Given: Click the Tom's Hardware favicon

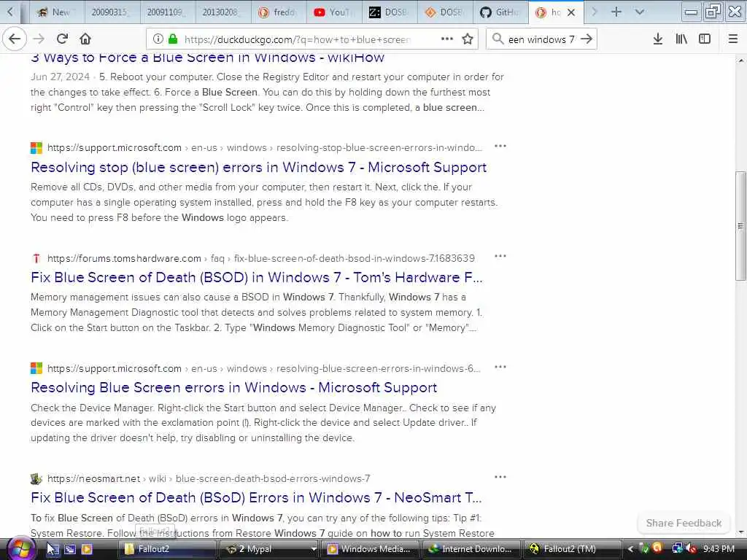Looking at the screenshot, I should tap(36, 258).
